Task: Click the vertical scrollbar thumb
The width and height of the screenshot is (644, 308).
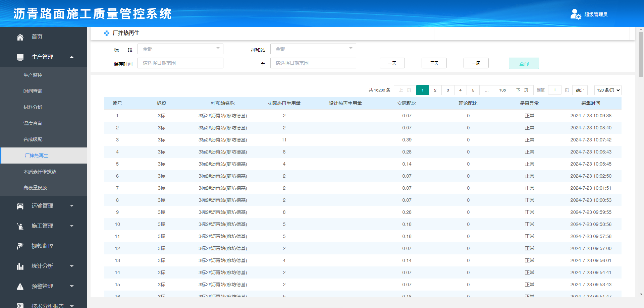Action: point(641,54)
